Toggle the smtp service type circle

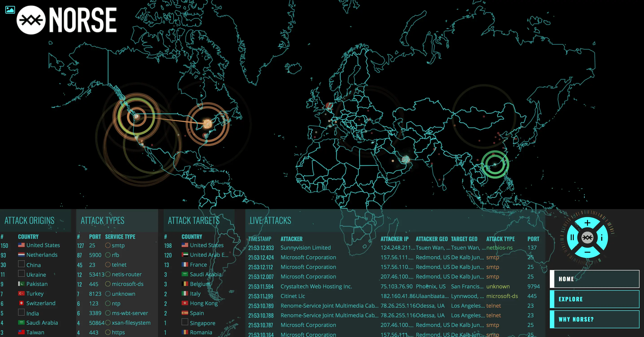click(108, 245)
